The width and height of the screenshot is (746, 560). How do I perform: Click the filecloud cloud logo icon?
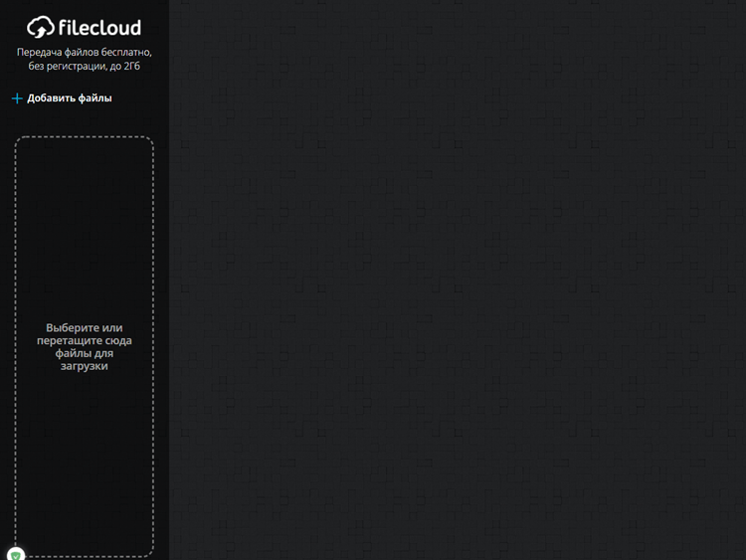(x=41, y=28)
